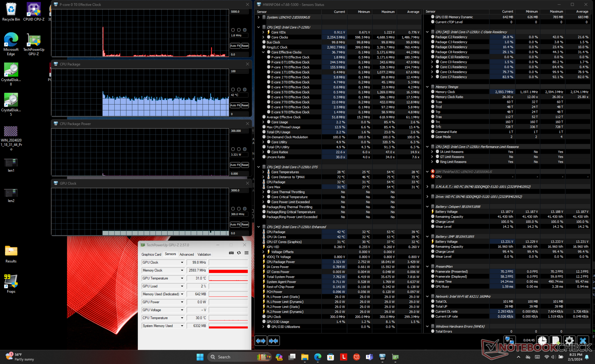Viewport: 595px width, 364px height.
Task: Click System Memory Used bar graph in GPU-Z
Action: 228,326
